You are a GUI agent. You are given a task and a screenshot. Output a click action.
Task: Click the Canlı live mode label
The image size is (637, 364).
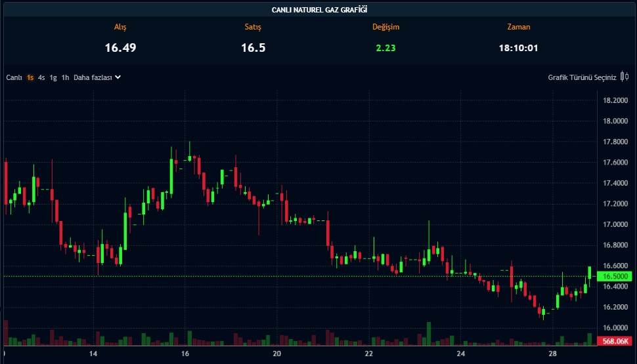[x=14, y=77]
